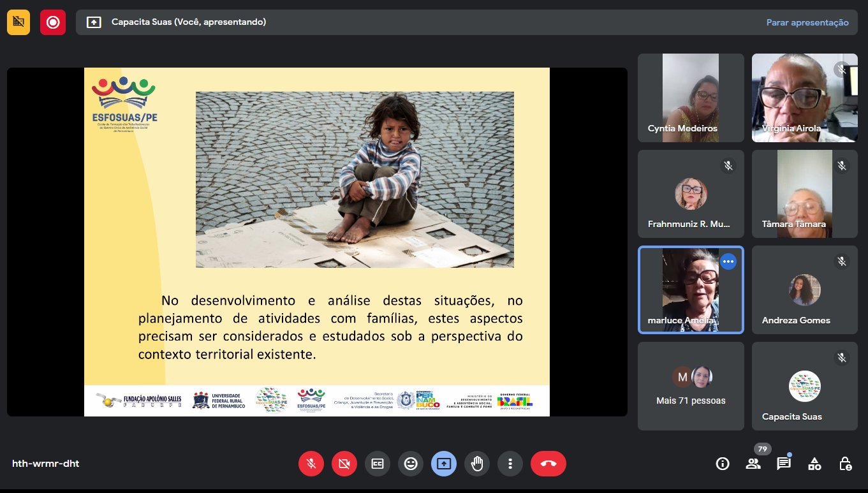868x493 pixels.
Task: Show the participants list
Action: 753,464
